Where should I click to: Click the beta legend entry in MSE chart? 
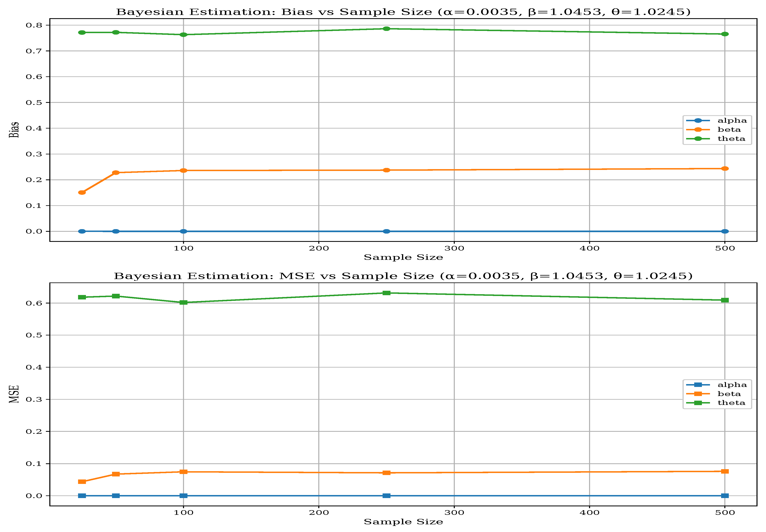point(729,394)
